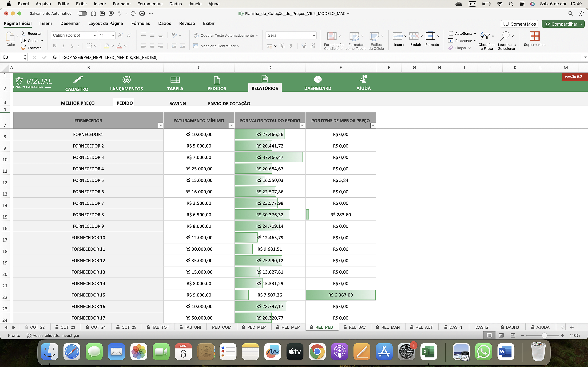This screenshot has width=588, height=367.
Task: Click the Classificar e Filtrar tool
Action: (487, 40)
